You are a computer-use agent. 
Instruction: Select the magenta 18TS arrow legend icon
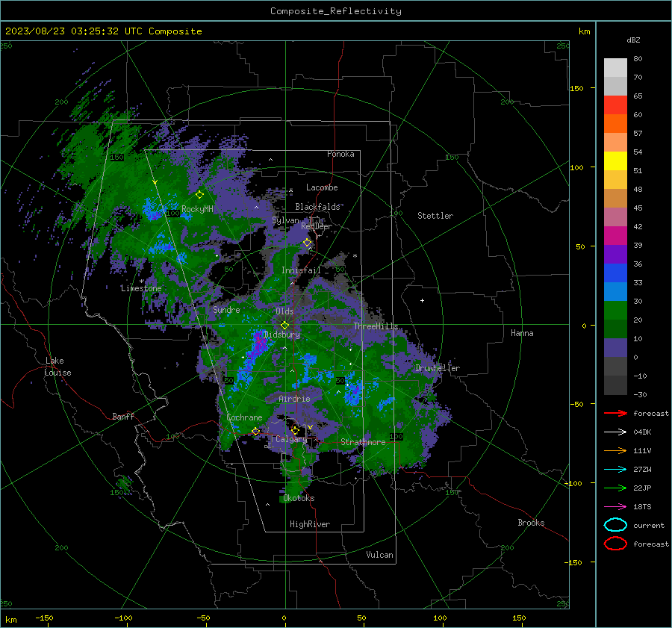pos(615,507)
